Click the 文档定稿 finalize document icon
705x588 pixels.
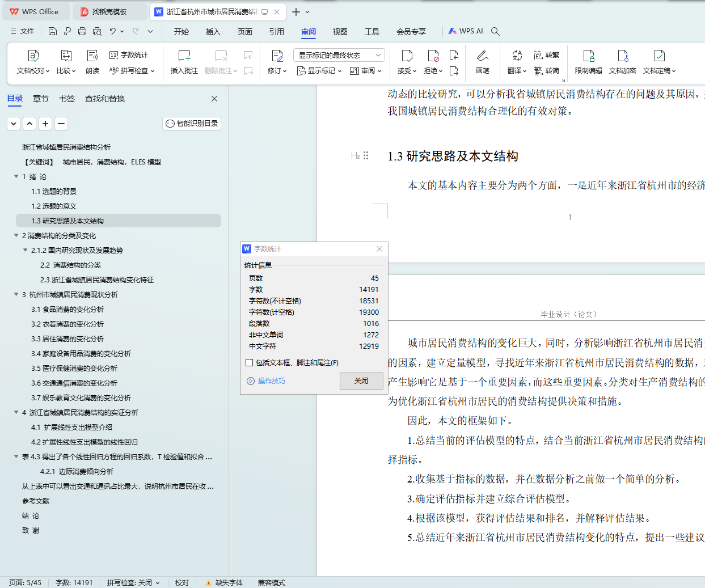659,62
